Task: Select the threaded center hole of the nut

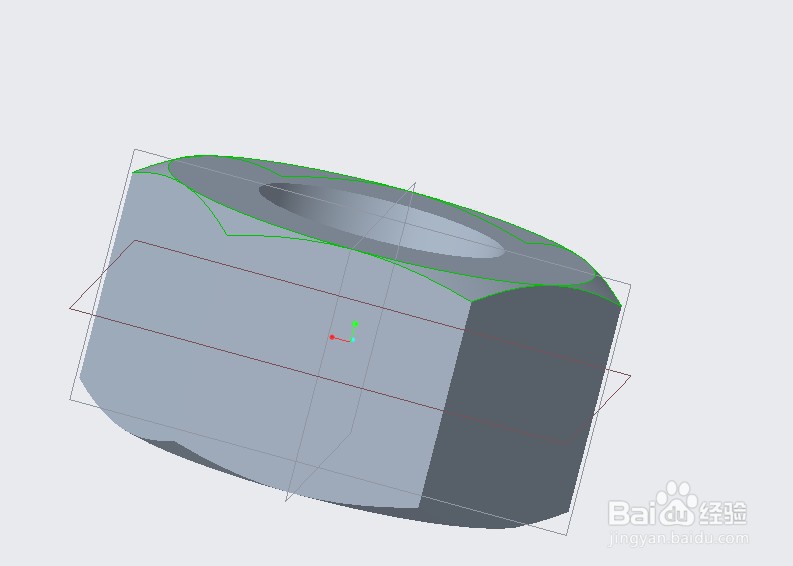Action: click(x=382, y=221)
